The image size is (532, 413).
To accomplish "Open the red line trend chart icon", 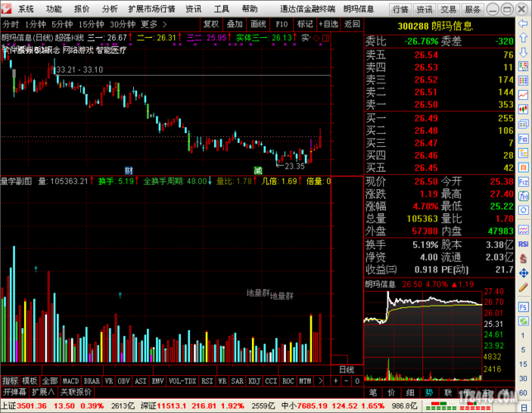I will pos(523,95).
